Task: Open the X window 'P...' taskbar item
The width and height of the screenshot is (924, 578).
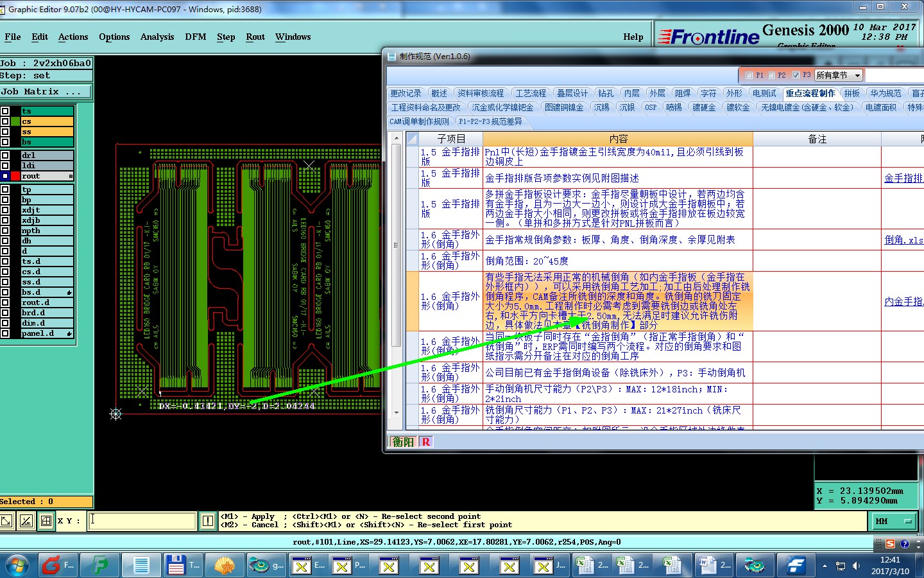Action: click(x=349, y=565)
